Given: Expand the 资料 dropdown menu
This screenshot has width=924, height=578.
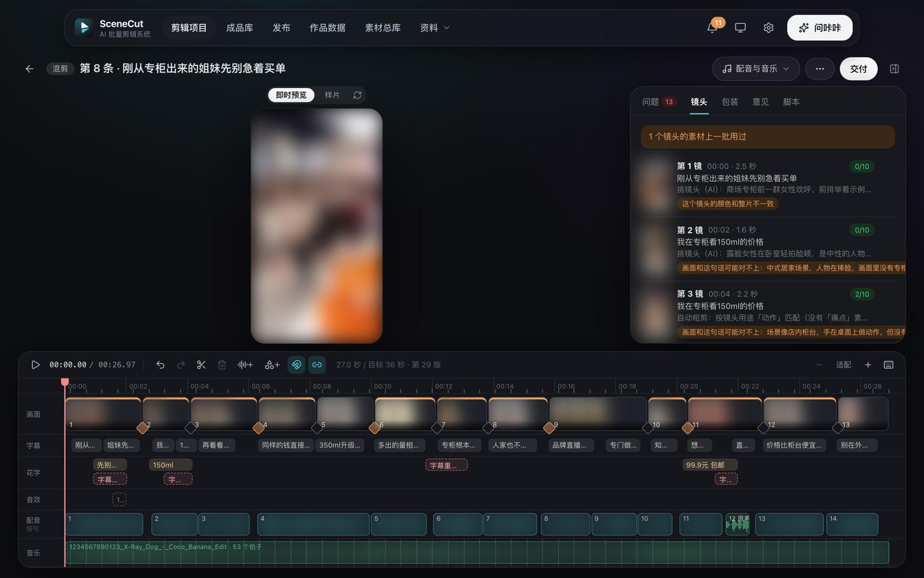Looking at the screenshot, I should click(434, 28).
